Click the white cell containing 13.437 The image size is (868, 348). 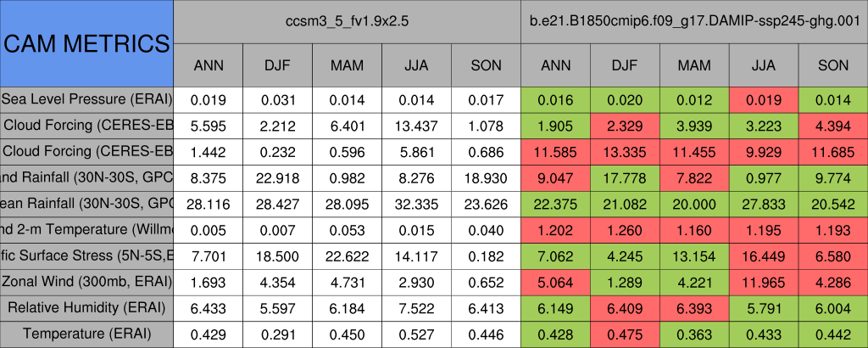[x=417, y=126]
